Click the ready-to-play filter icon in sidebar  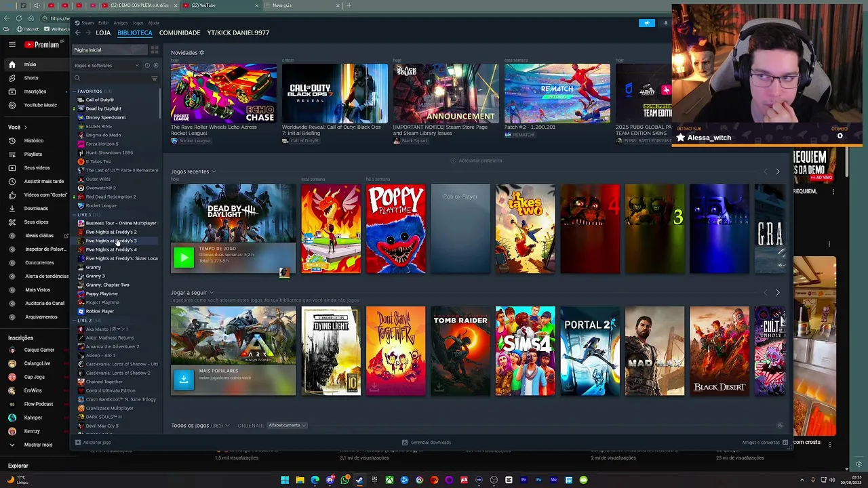click(155, 65)
